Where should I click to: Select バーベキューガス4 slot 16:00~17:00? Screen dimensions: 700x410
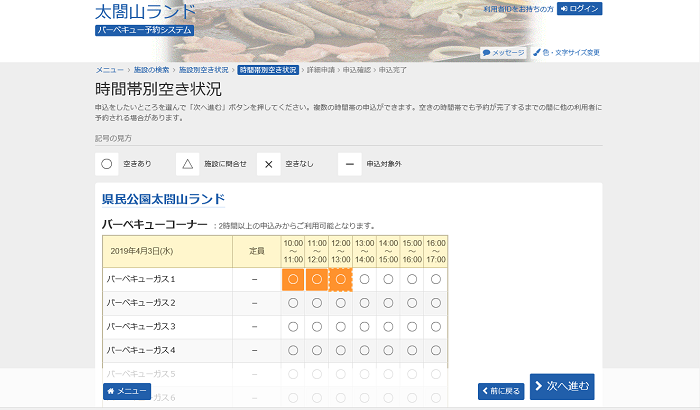pos(436,351)
